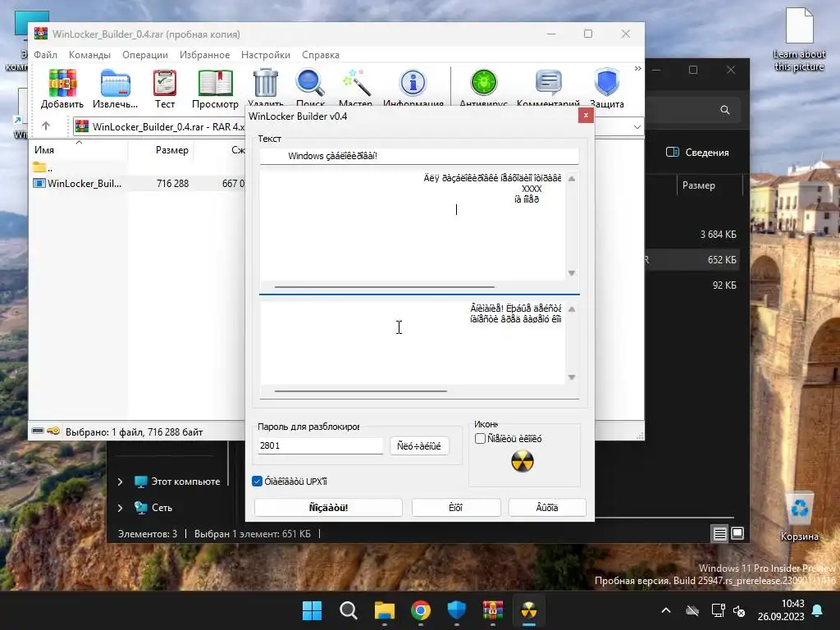Select the WinLocker_Buil... file row in WinRAR
The image size is (840, 630).
click(138, 183)
